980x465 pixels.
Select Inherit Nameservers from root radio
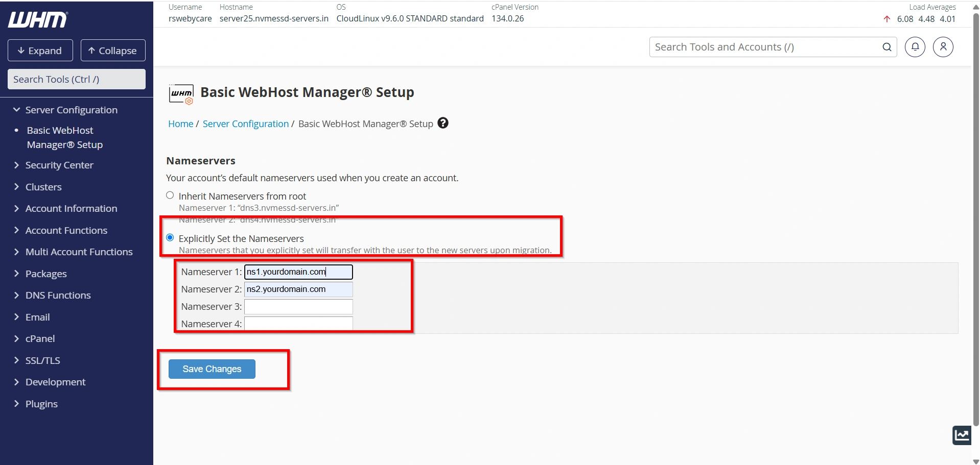170,195
